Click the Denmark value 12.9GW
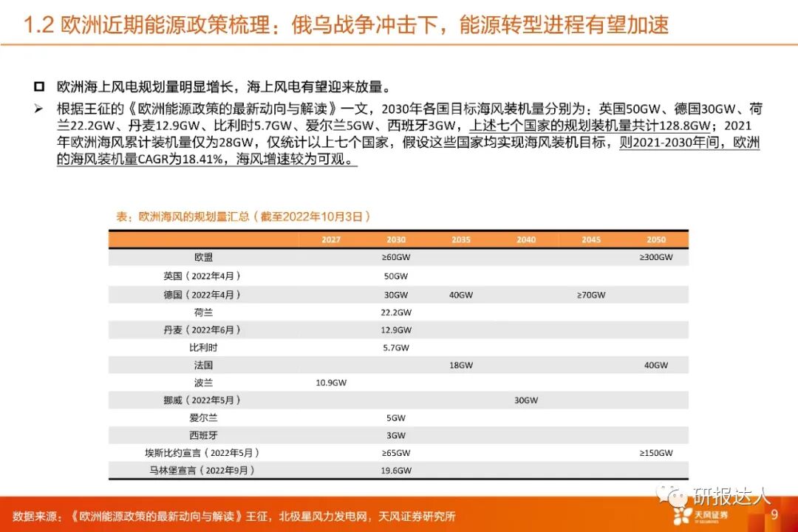Viewport: 798px width, 532px height. pos(396,330)
